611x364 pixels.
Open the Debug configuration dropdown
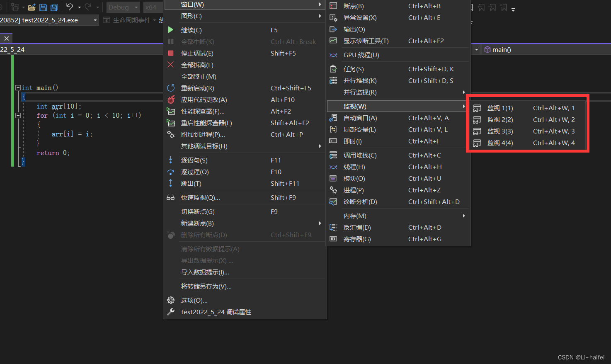[x=123, y=7]
